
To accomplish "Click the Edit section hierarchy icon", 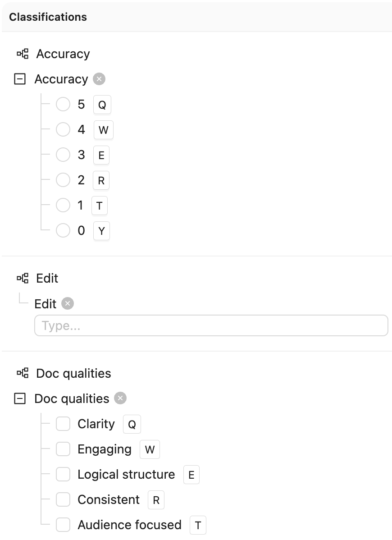I will click(x=23, y=278).
